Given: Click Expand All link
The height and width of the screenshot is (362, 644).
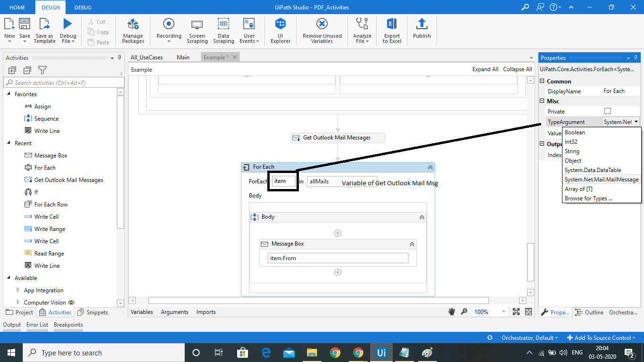Looking at the screenshot, I should (x=485, y=69).
